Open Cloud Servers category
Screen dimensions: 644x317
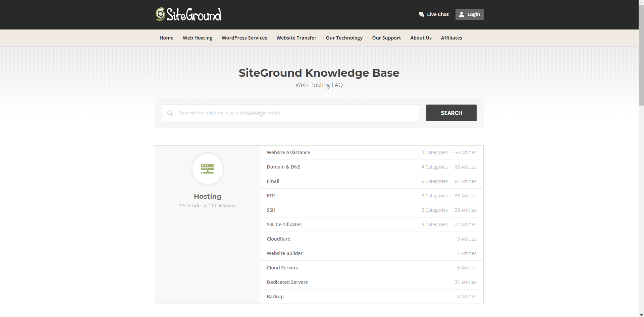[282, 268]
